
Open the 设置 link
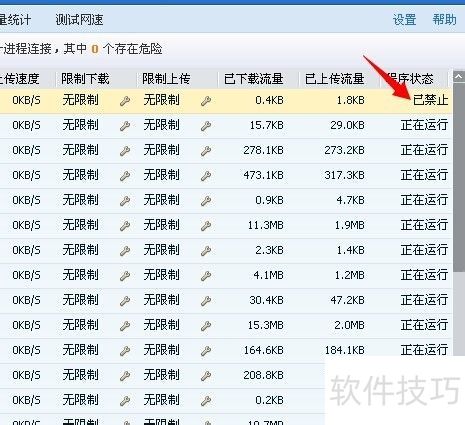click(404, 20)
